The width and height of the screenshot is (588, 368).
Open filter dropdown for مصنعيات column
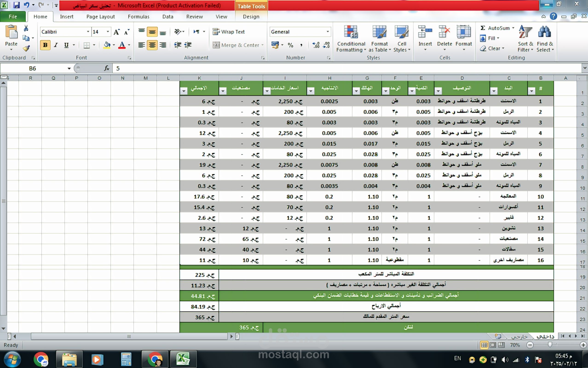(x=223, y=91)
